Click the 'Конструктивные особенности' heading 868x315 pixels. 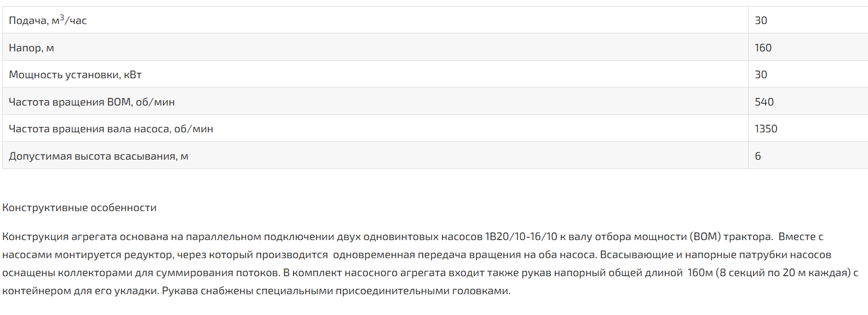79,208
